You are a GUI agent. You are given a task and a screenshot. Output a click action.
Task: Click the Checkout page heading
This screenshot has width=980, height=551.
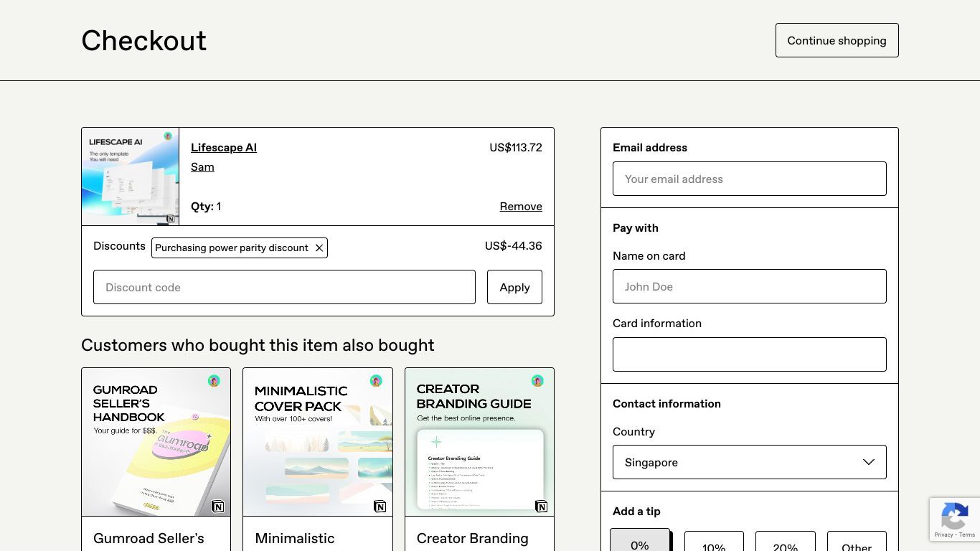coord(143,41)
